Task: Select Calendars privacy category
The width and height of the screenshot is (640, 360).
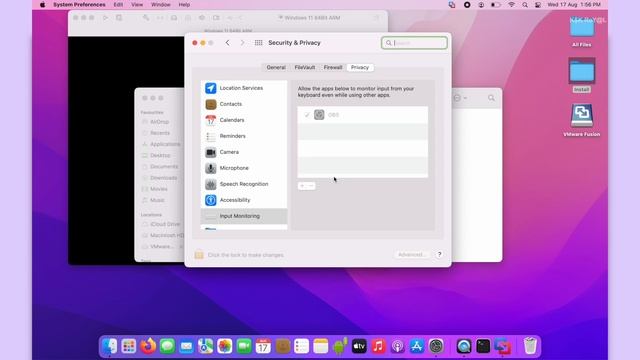Action: [x=244, y=120]
